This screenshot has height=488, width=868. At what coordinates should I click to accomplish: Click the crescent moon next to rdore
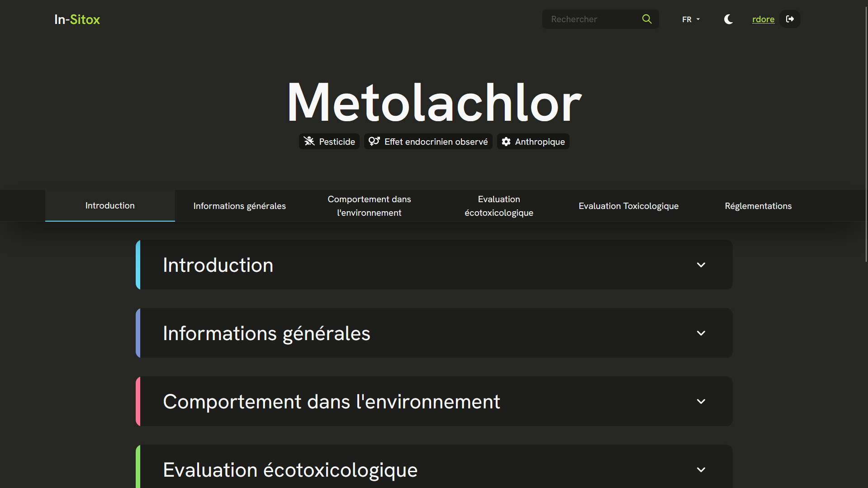728,19
